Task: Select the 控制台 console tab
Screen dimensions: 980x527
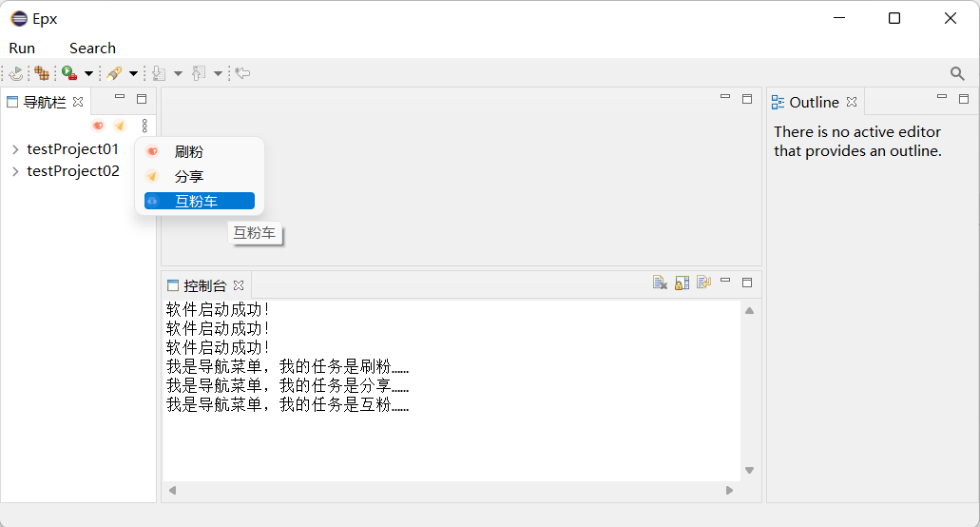Action: [x=204, y=285]
